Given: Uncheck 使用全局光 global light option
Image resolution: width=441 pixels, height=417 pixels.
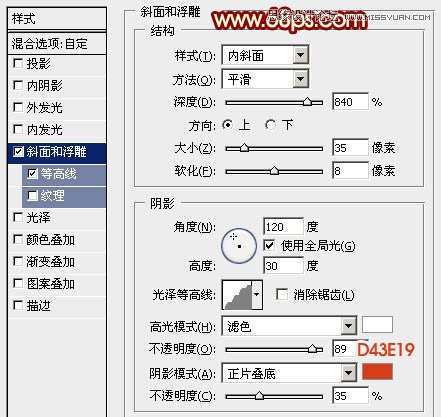Looking at the screenshot, I should click(x=269, y=246).
